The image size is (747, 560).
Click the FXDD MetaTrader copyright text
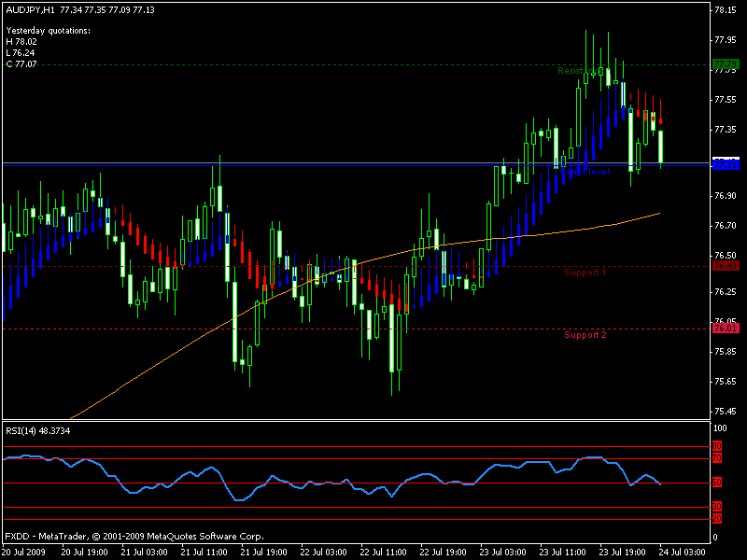tap(134, 537)
